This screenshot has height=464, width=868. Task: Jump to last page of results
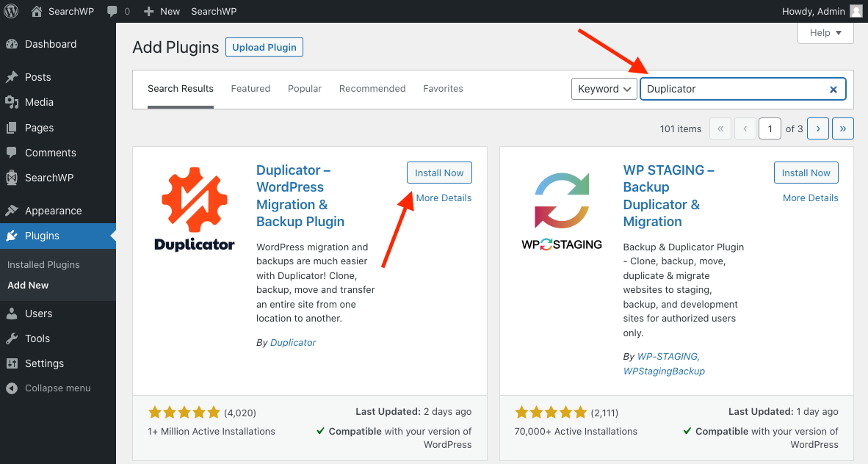[842, 128]
